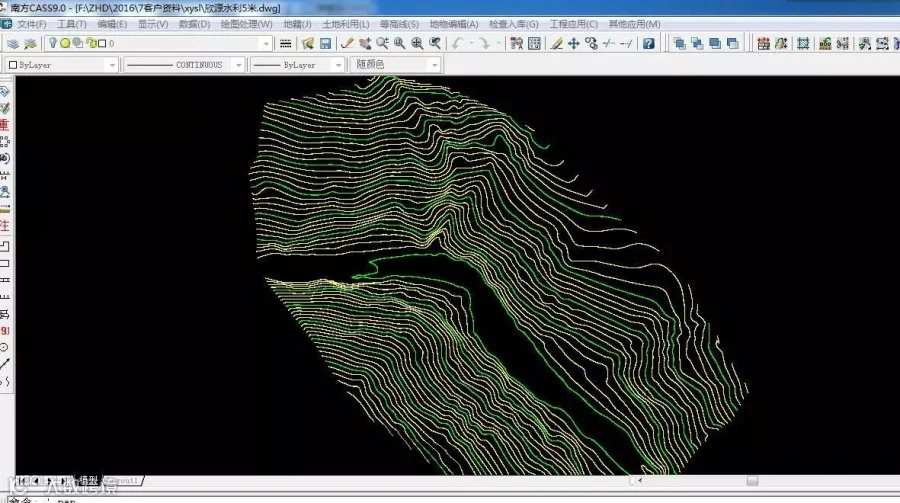The height and width of the screenshot is (503, 900).
Task: Click the third draw order icon
Action: pos(715,44)
